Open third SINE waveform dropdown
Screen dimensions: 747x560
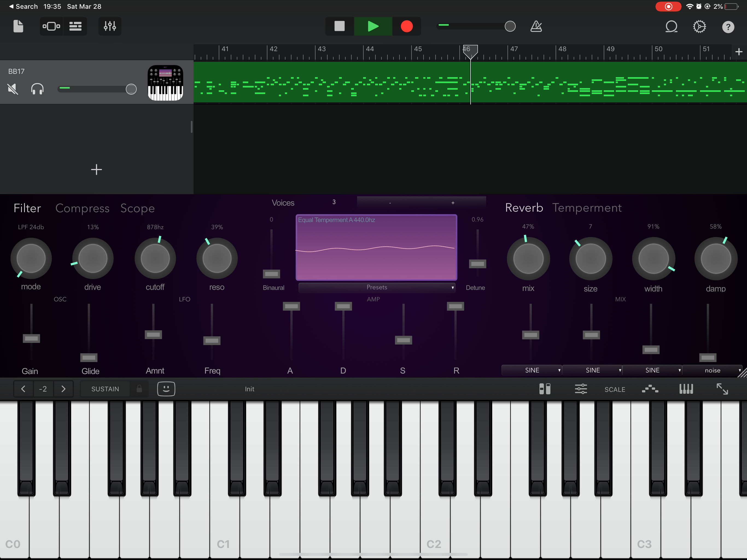pos(652,370)
